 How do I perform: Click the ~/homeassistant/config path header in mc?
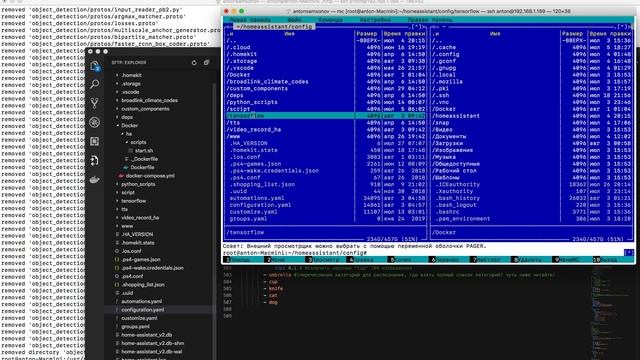click(x=274, y=27)
